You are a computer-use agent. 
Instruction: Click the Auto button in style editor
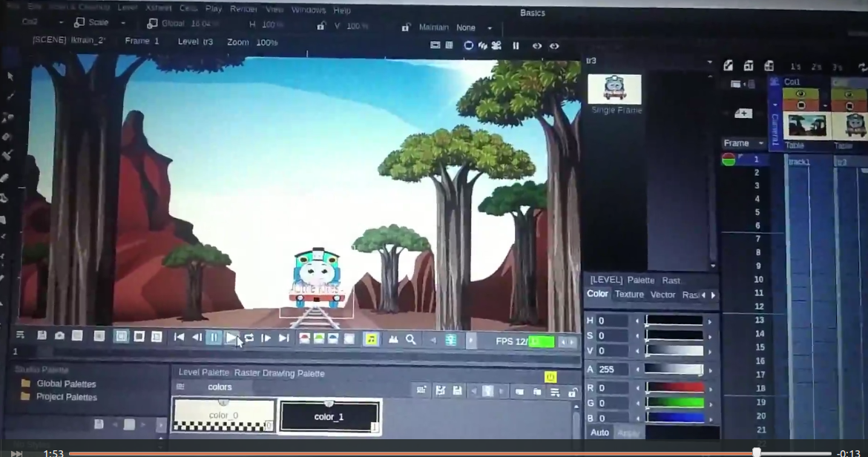pyautogui.click(x=599, y=433)
